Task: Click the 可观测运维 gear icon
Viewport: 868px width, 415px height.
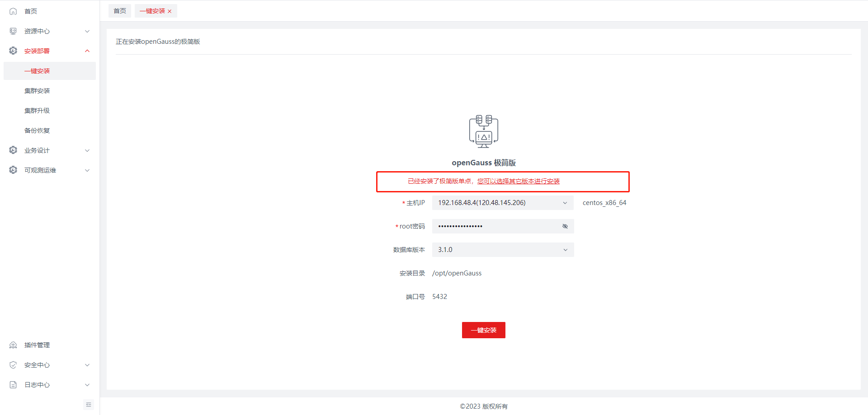Action: tap(13, 170)
